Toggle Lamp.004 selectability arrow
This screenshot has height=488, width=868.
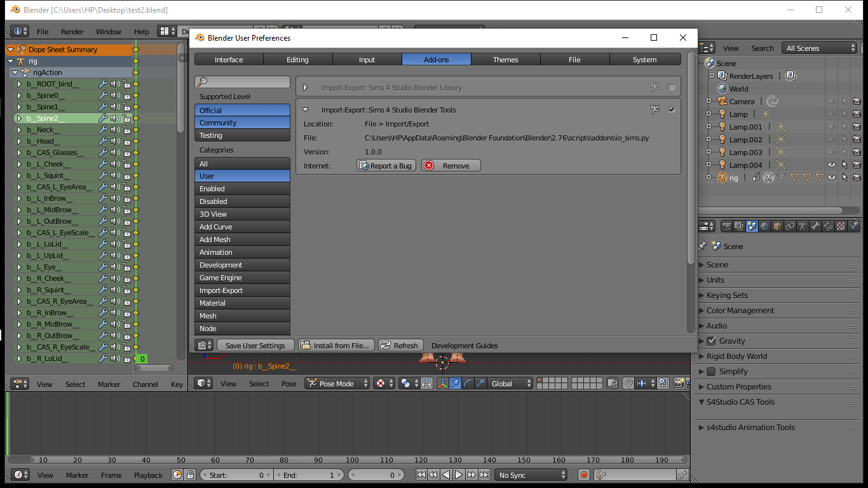pos(844,165)
